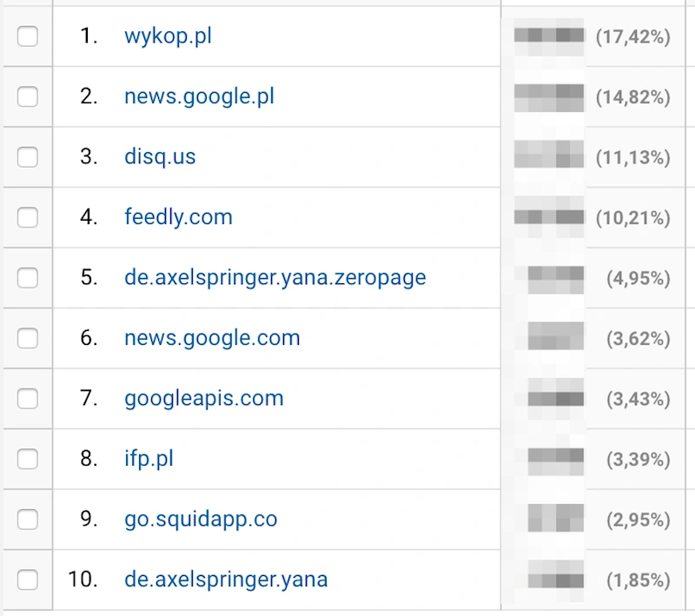Image resolution: width=695 pixels, height=616 pixels.
Task: Mark checkbox for de.axelspringer.yana.zeropage
Action: 28,278
